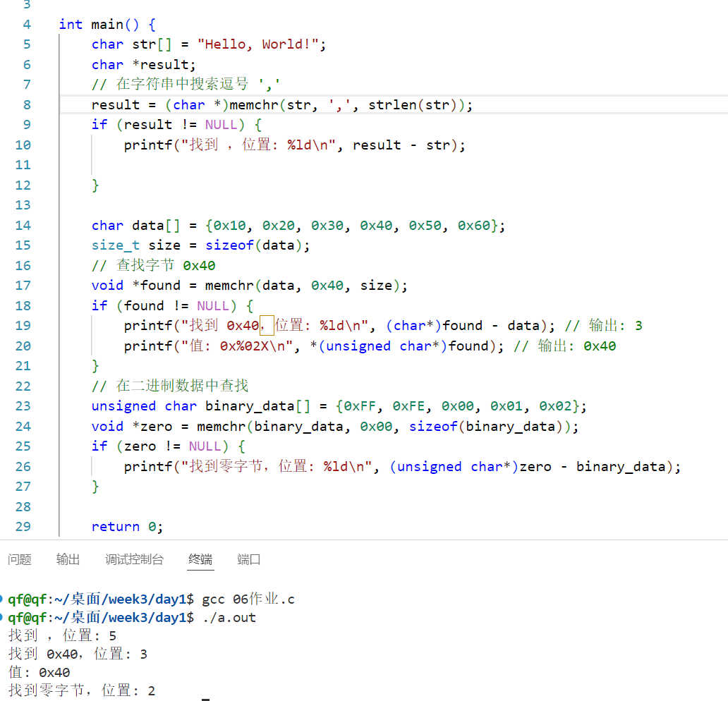
Task: Click value '0x60' in data array
Action: pyautogui.click(x=474, y=226)
